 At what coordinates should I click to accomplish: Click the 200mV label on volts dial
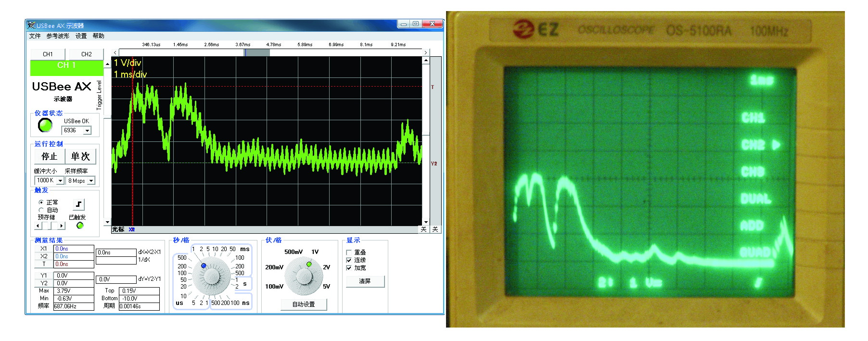tap(274, 267)
